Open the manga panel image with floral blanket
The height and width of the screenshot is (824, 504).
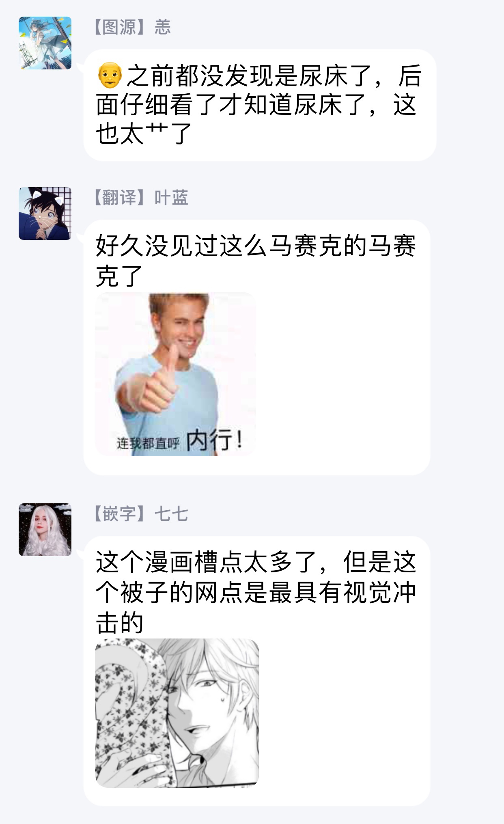coord(177,713)
